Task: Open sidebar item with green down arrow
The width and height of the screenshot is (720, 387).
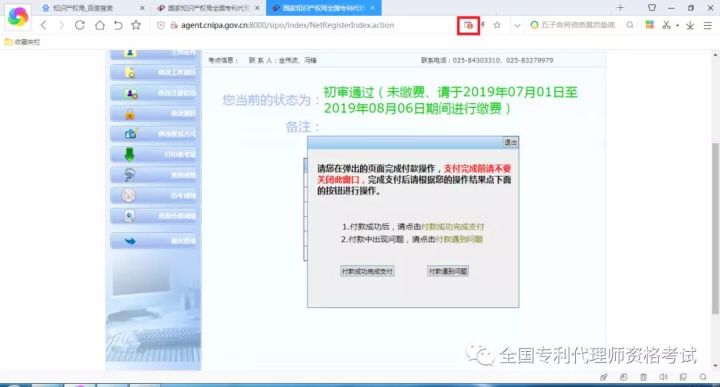Action: pyautogui.click(x=154, y=154)
